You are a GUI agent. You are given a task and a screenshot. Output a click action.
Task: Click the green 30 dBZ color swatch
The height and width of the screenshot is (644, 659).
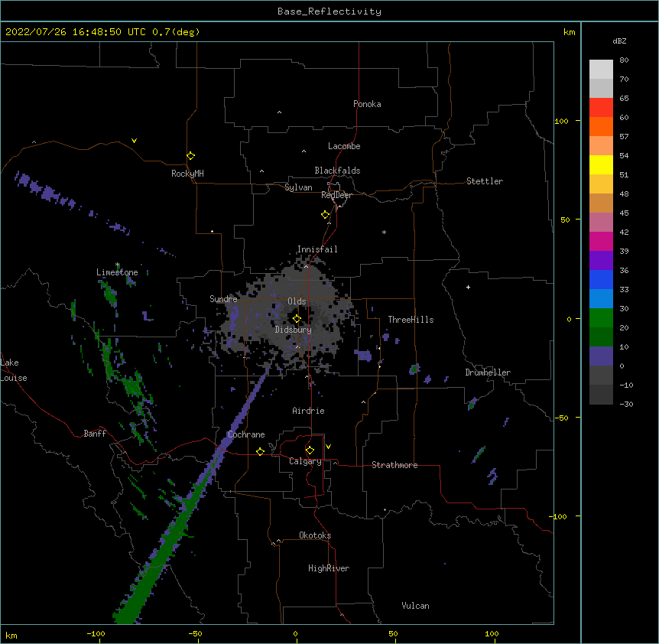pyautogui.click(x=601, y=318)
